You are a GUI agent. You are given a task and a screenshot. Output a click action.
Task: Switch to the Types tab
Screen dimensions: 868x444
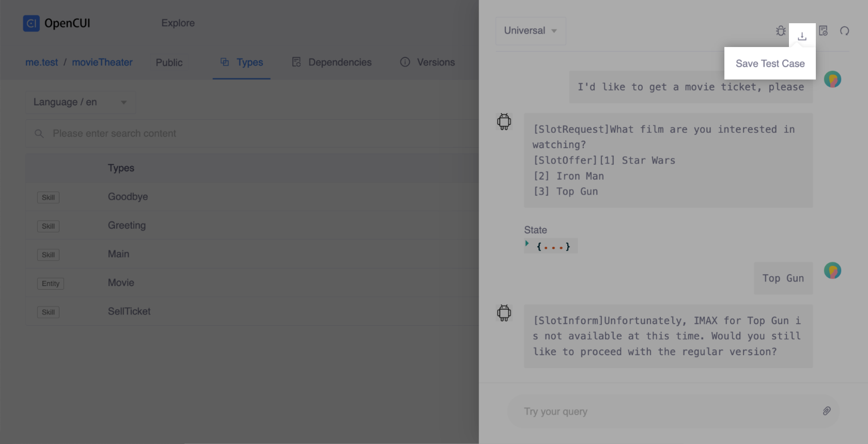[x=242, y=62]
